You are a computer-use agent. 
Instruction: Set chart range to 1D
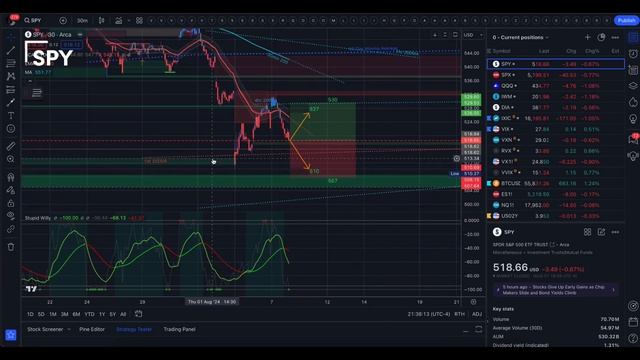(30, 314)
